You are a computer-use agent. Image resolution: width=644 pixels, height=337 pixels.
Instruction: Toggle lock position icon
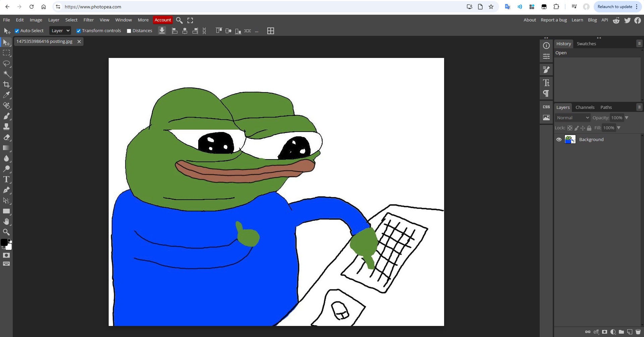point(583,128)
